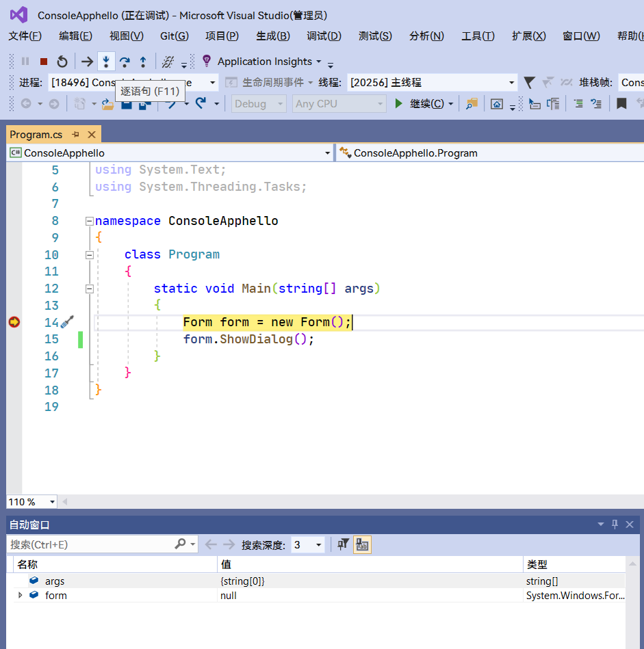The height and width of the screenshot is (649, 644).
Task: Open the 继续(C) dropdown arrow
Action: click(450, 103)
